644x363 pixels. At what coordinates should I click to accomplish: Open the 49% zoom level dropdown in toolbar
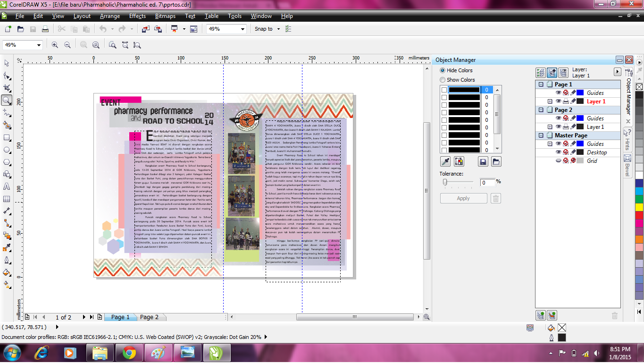point(226,29)
